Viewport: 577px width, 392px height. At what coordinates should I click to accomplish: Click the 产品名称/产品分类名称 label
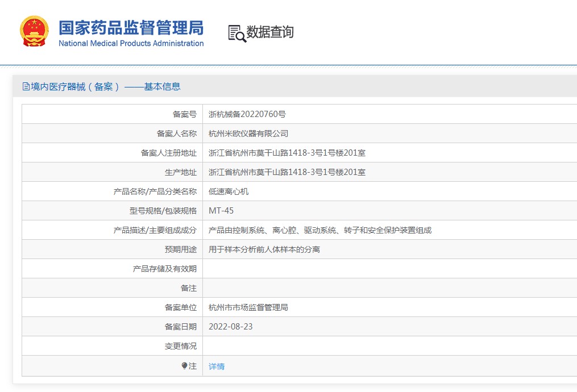(x=155, y=191)
